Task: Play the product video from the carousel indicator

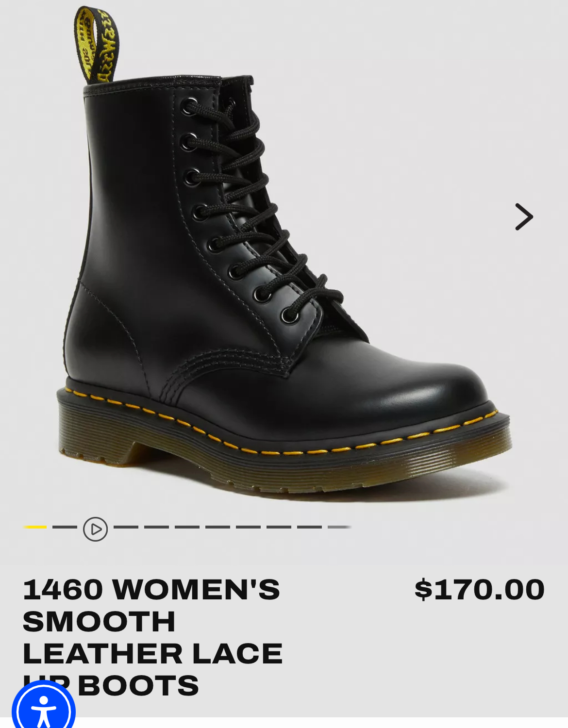Action: click(95, 529)
